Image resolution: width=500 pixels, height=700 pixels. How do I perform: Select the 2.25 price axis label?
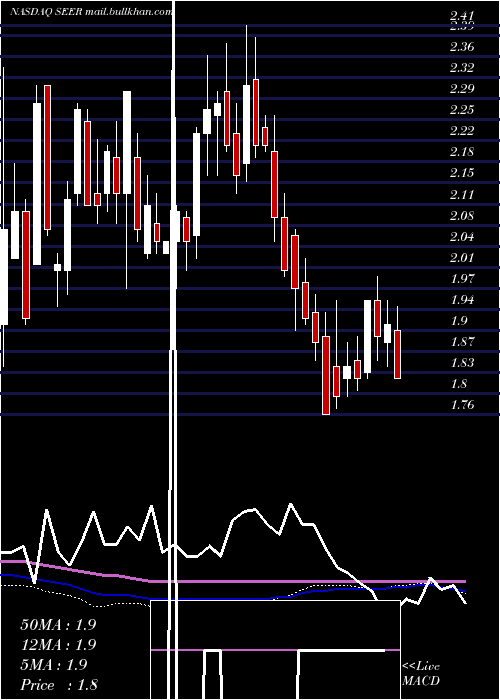462,110
